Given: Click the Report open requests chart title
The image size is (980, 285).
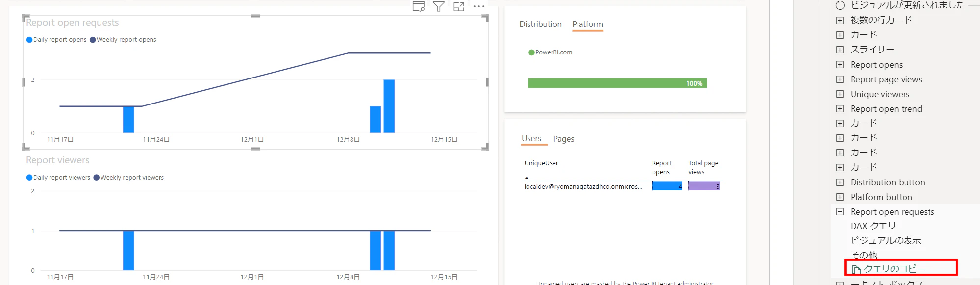Looking at the screenshot, I should pyautogui.click(x=73, y=23).
